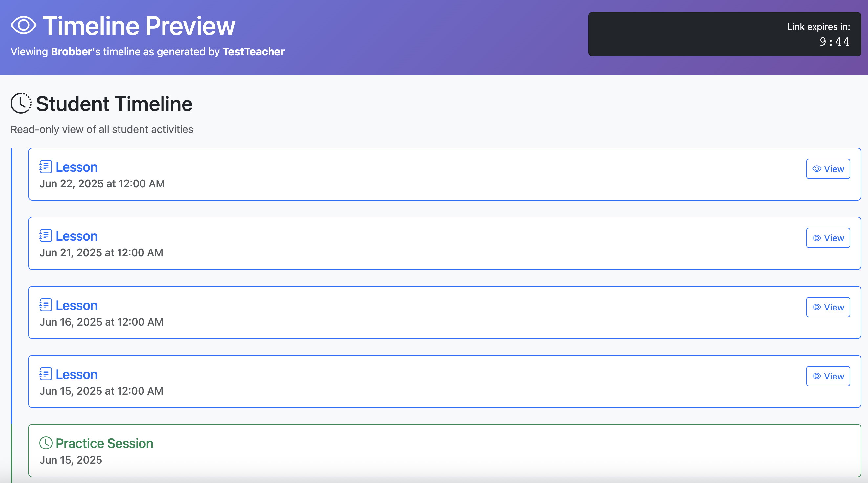Open the Lesson title dated Jun 21
The width and height of the screenshot is (868, 483).
[76, 237]
